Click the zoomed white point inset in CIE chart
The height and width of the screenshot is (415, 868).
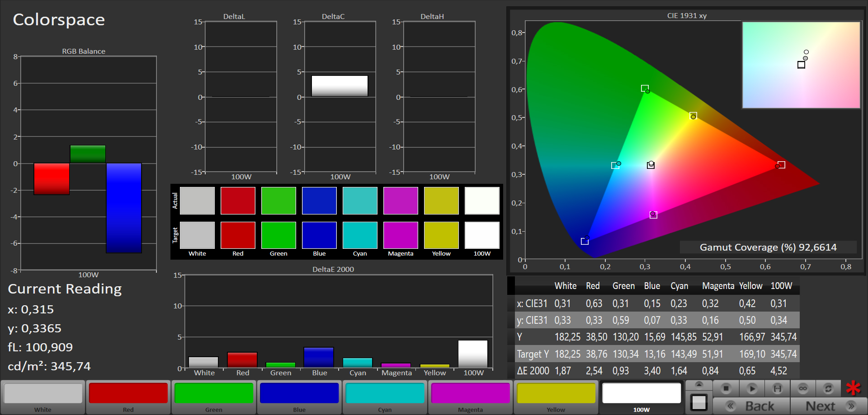click(801, 65)
